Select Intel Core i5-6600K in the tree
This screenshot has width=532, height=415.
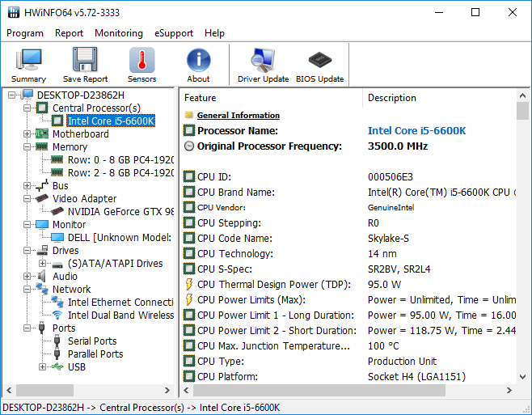click(x=111, y=121)
